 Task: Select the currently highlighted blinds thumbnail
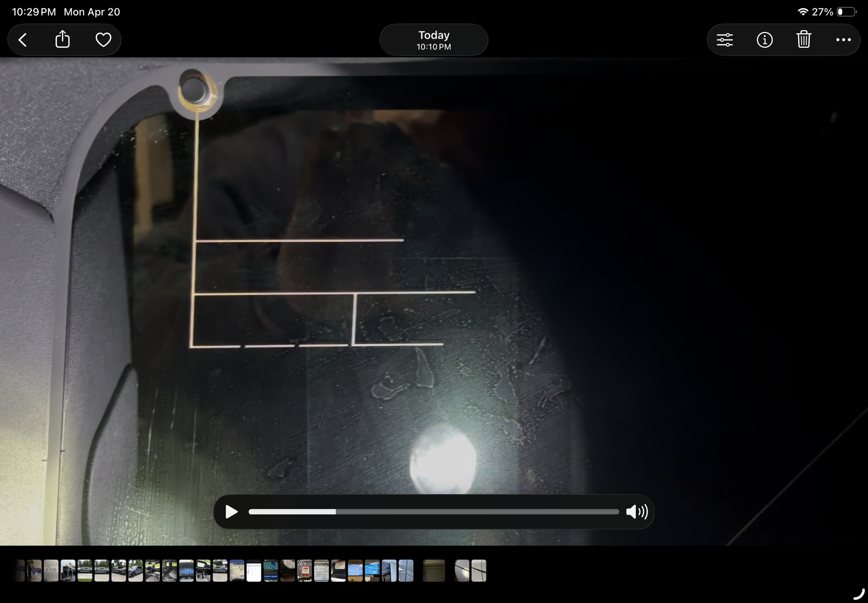(434, 570)
